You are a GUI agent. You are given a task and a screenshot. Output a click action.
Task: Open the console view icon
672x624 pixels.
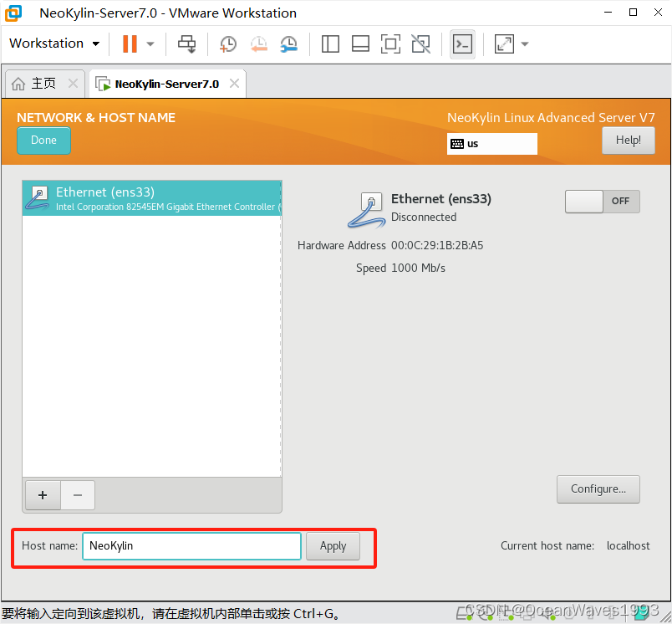click(462, 43)
